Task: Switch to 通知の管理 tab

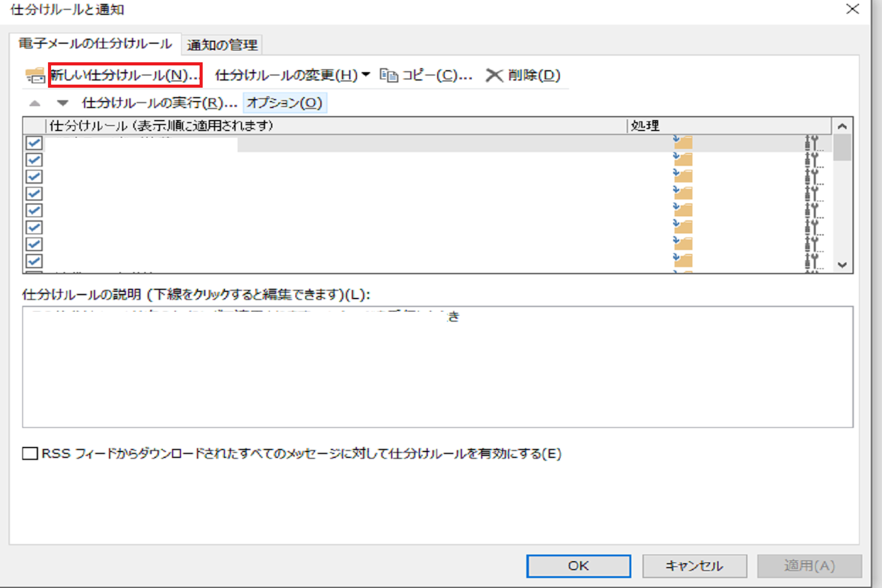Action: pyautogui.click(x=222, y=45)
